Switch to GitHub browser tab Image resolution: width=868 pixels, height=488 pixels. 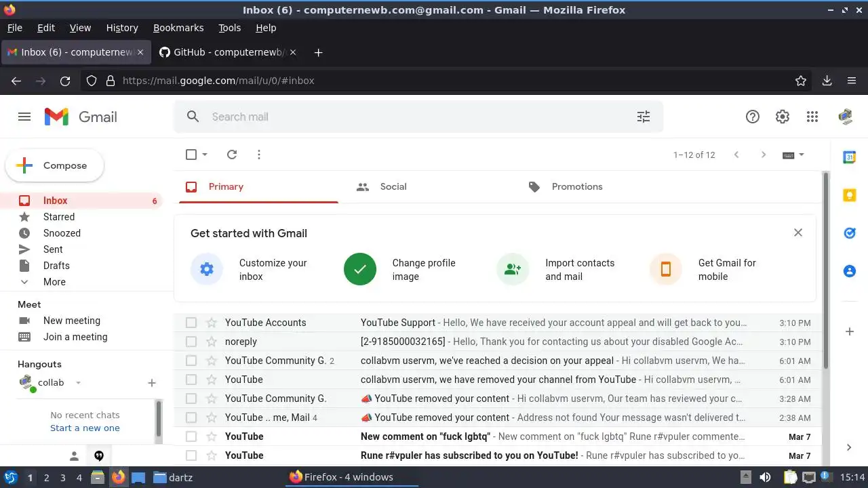227,52
